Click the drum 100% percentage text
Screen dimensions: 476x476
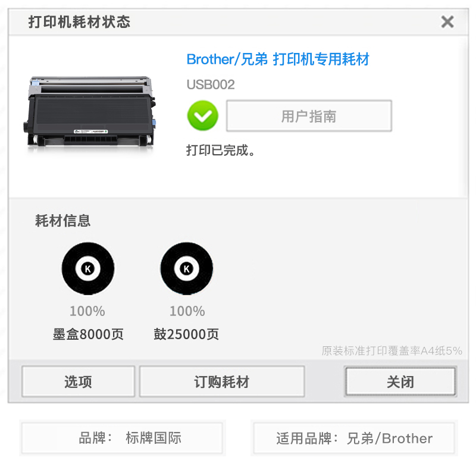pyautogui.click(x=187, y=311)
